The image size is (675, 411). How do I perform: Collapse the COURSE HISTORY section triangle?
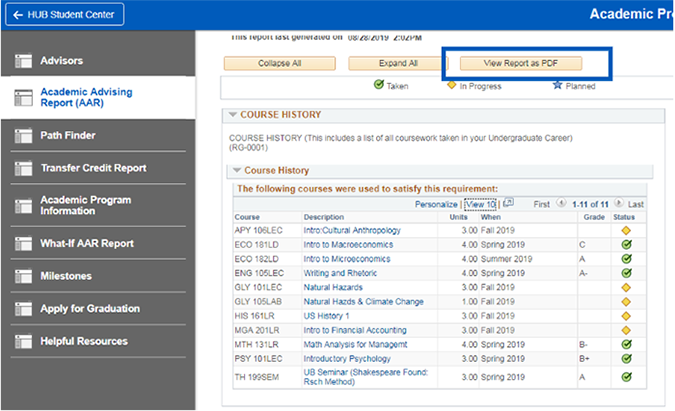[233, 115]
